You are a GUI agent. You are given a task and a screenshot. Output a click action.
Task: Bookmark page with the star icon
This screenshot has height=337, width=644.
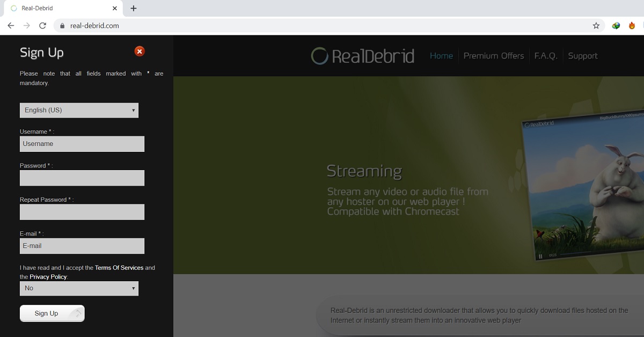tap(596, 25)
